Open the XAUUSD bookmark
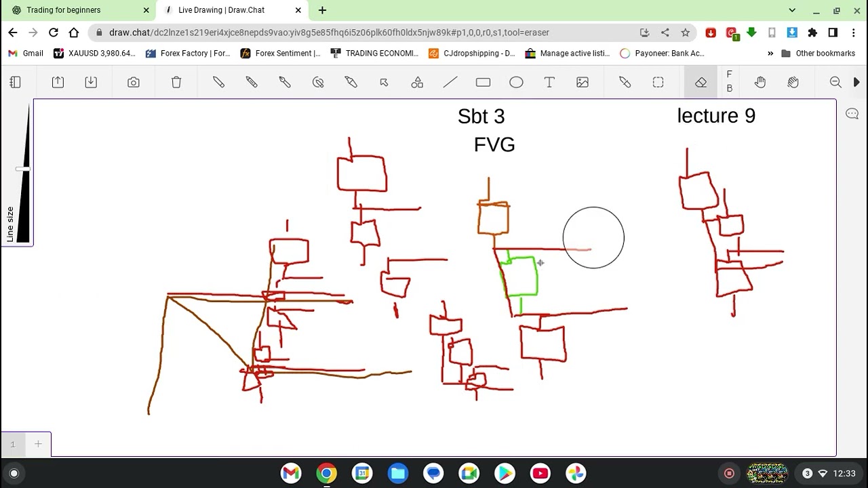 [x=95, y=53]
